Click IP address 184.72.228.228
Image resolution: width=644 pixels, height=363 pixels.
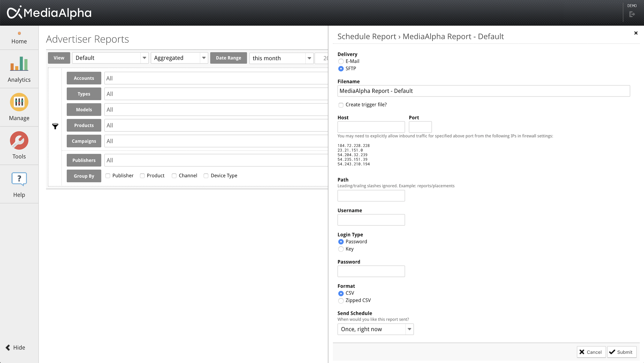[x=354, y=145]
